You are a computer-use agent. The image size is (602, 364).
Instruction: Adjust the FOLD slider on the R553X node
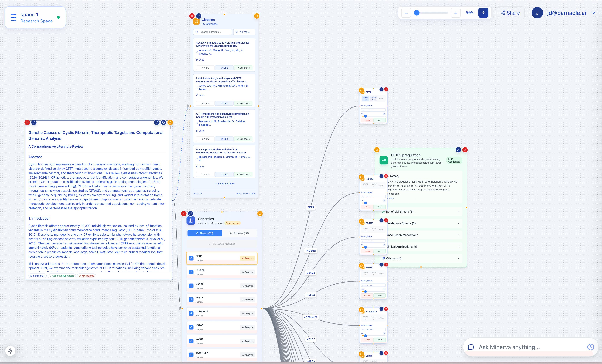point(365,291)
